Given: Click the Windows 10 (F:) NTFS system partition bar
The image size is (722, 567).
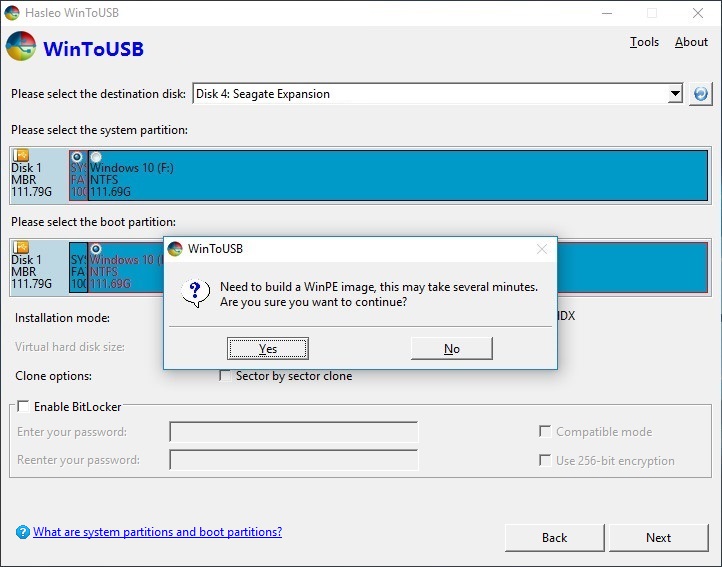Looking at the screenshot, I should 398,175.
